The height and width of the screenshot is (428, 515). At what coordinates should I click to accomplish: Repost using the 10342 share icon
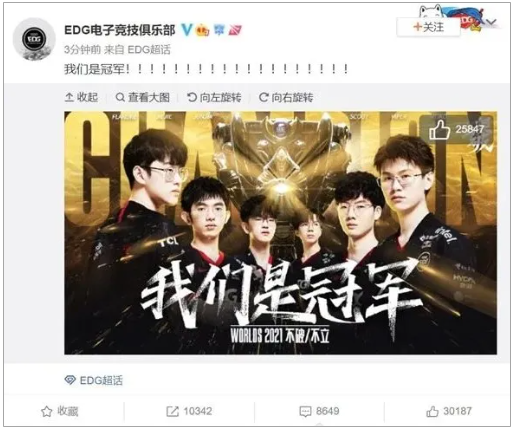[x=189, y=411]
